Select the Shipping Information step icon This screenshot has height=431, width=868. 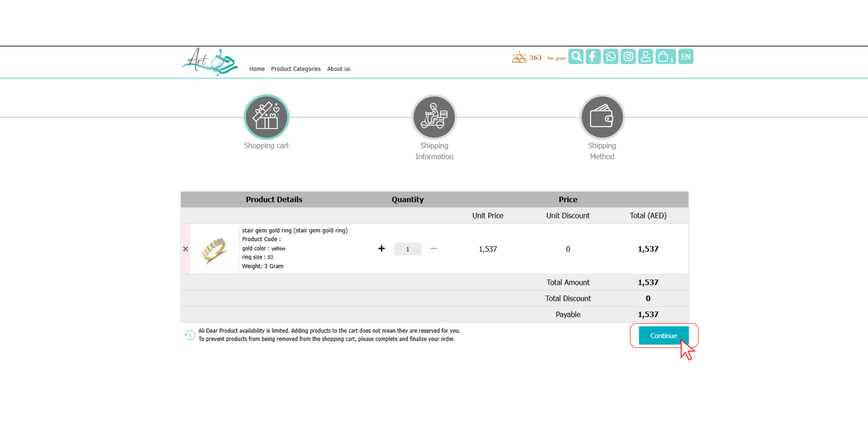pyautogui.click(x=434, y=117)
